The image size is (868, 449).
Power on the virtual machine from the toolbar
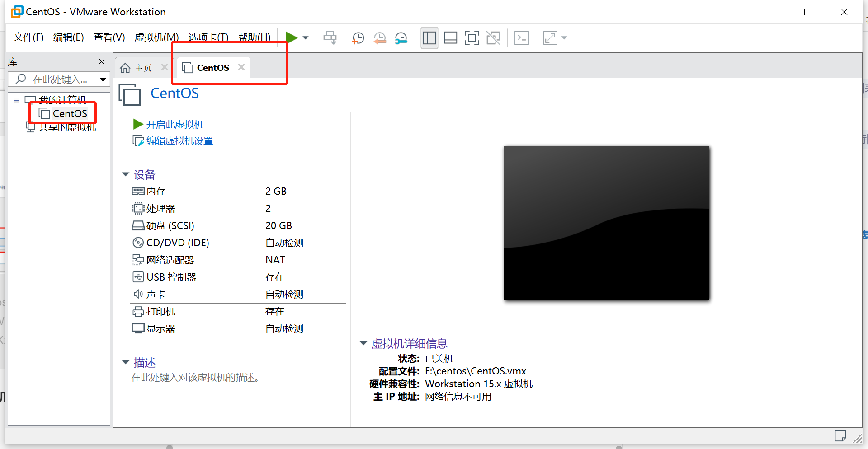pos(292,37)
